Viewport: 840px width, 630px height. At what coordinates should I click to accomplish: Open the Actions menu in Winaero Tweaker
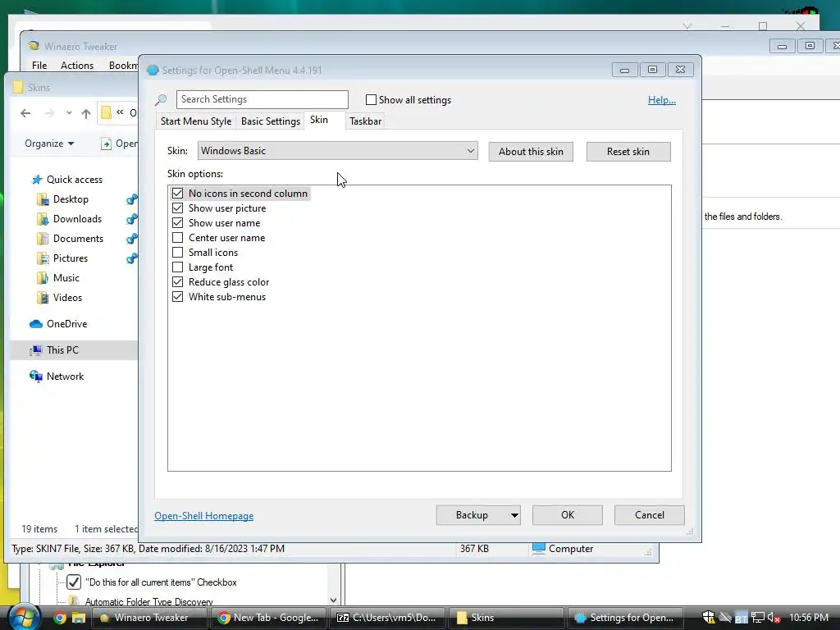coord(77,66)
